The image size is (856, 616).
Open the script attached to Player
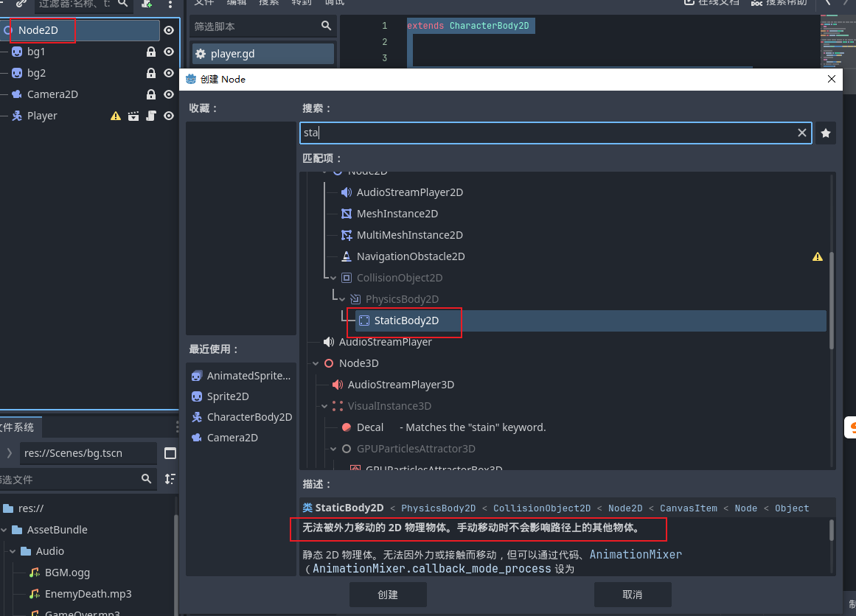click(151, 116)
